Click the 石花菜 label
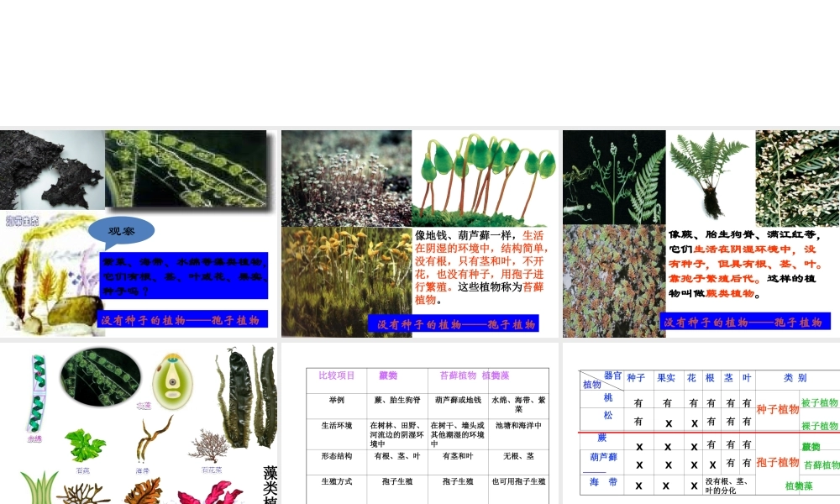 [212, 470]
